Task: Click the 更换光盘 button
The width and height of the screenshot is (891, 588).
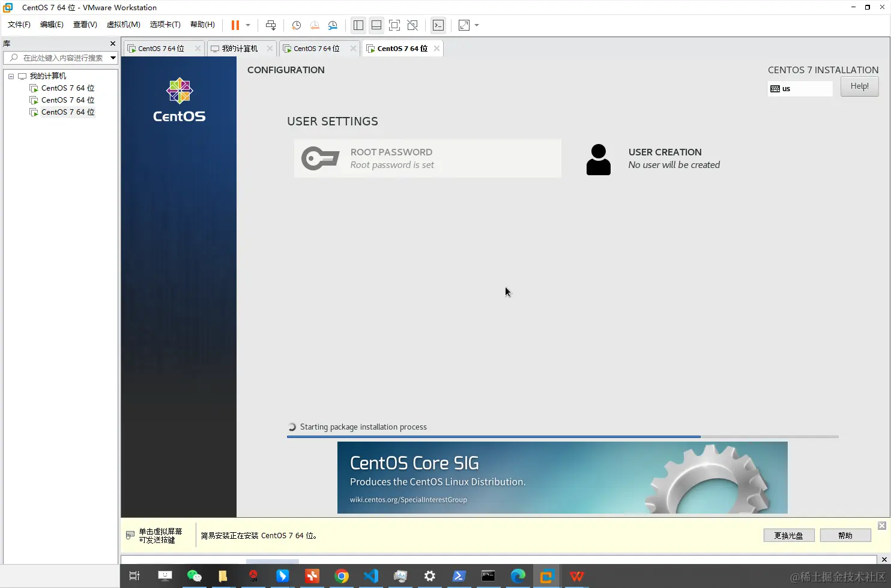Action: (x=788, y=535)
